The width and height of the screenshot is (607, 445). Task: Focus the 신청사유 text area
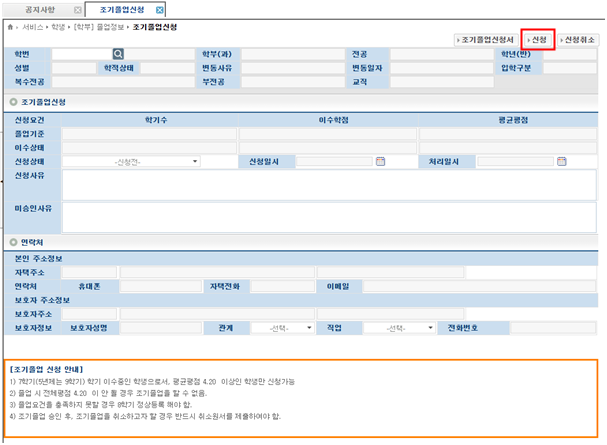pyautogui.click(x=328, y=182)
